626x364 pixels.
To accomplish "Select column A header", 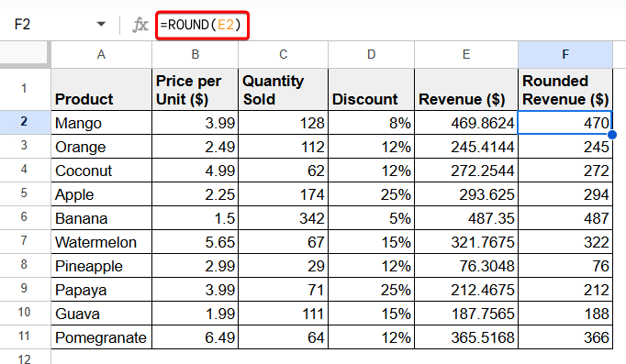I will [x=101, y=54].
